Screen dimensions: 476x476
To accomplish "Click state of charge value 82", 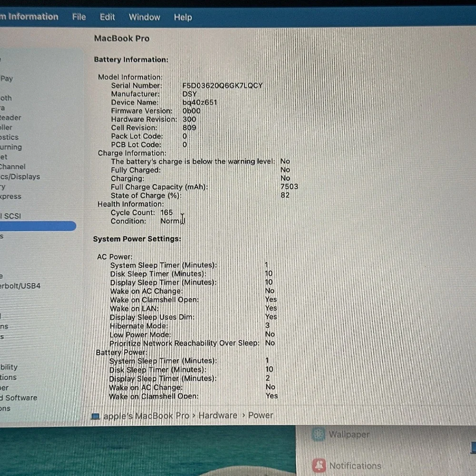I will pos(285,195).
